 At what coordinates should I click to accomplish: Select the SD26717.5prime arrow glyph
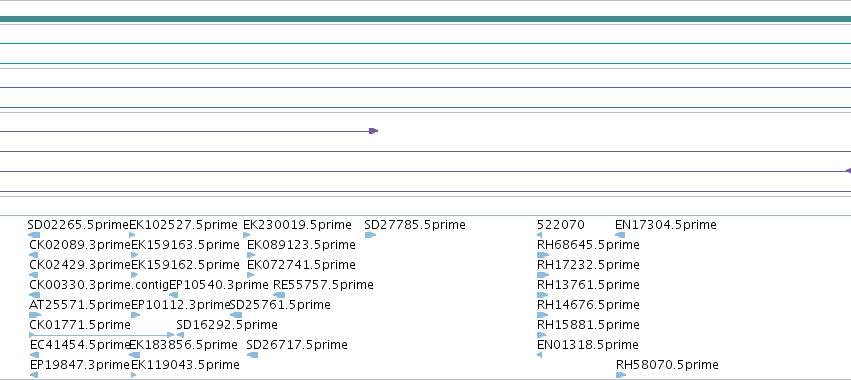click(252, 355)
